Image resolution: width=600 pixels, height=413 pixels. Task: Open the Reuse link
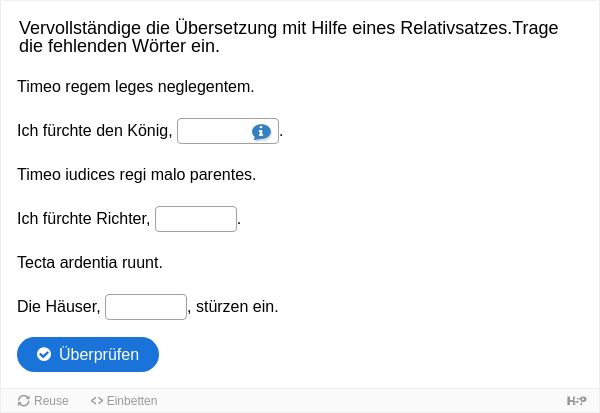tap(43, 401)
